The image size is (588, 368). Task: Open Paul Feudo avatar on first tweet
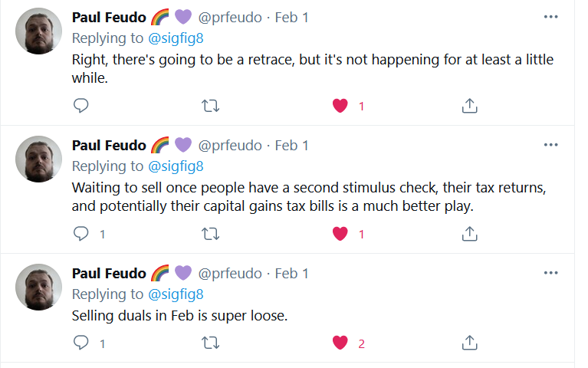(38, 31)
